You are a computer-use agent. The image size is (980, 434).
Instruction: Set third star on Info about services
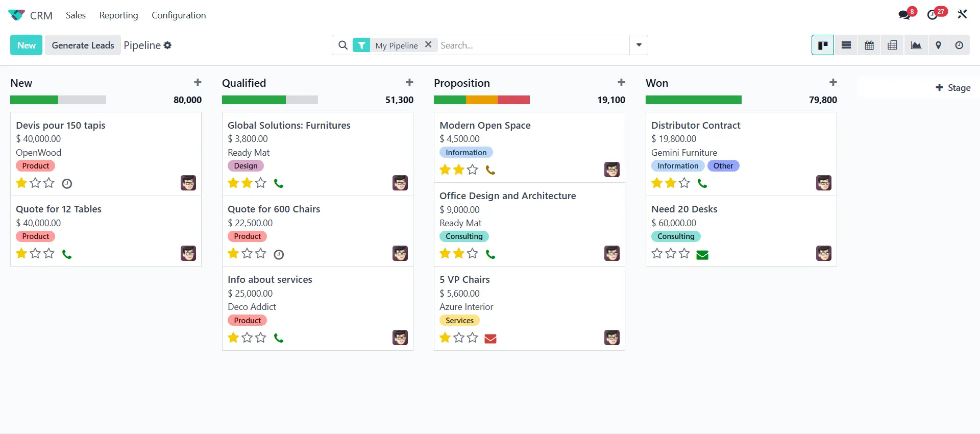pyautogui.click(x=261, y=337)
